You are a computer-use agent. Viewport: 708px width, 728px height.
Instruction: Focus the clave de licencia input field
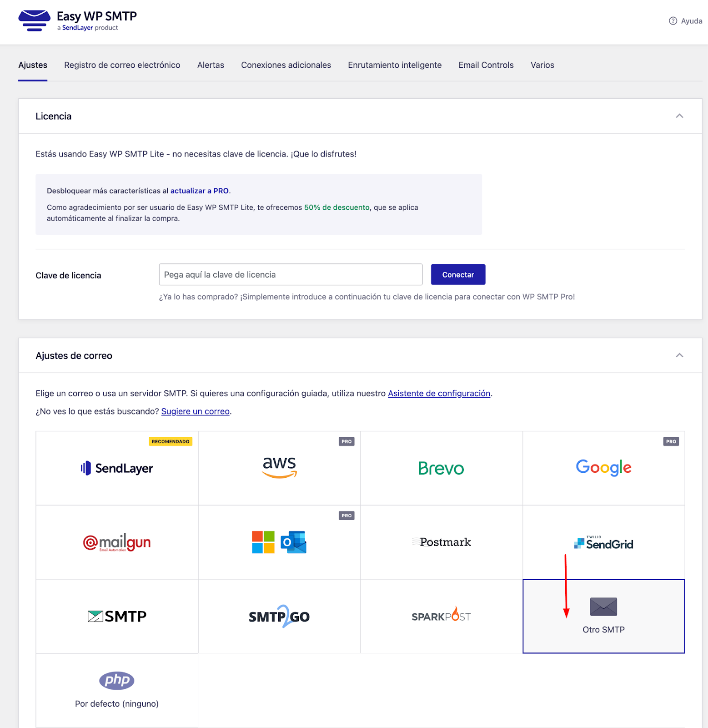(x=291, y=275)
